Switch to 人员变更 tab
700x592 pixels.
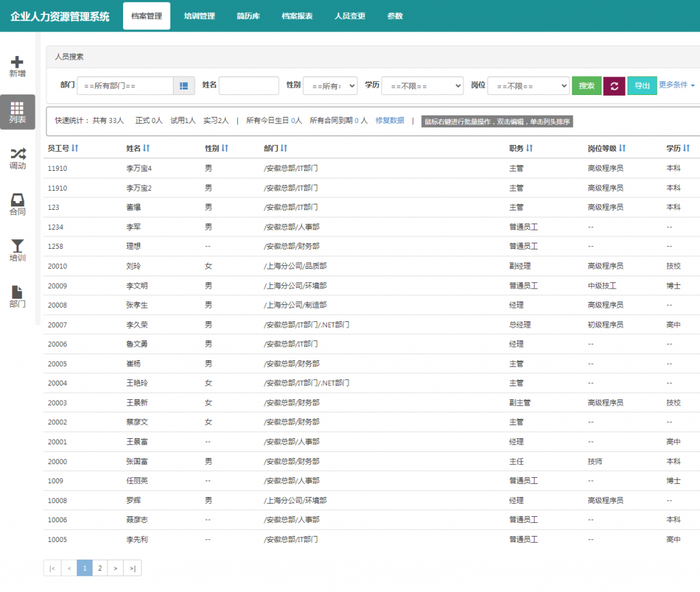coord(350,16)
